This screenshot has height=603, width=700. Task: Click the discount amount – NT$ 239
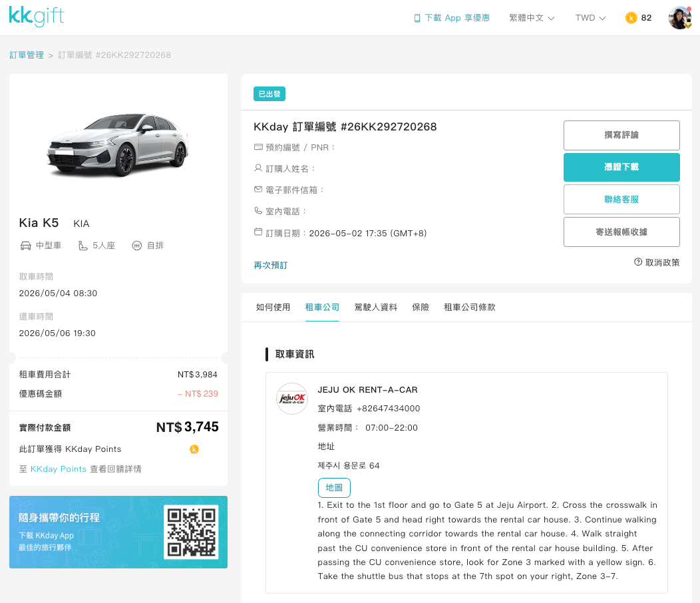[x=198, y=393]
